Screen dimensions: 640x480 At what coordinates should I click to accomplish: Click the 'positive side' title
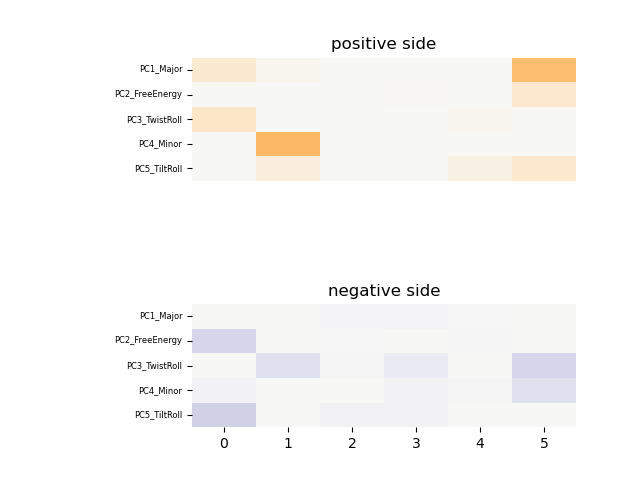384,44
